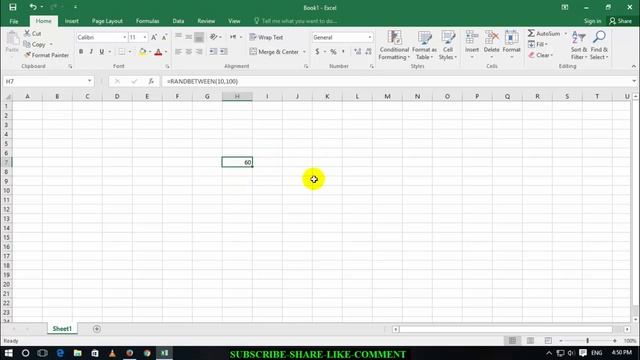Select the Sheet1 tab

click(x=62, y=329)
